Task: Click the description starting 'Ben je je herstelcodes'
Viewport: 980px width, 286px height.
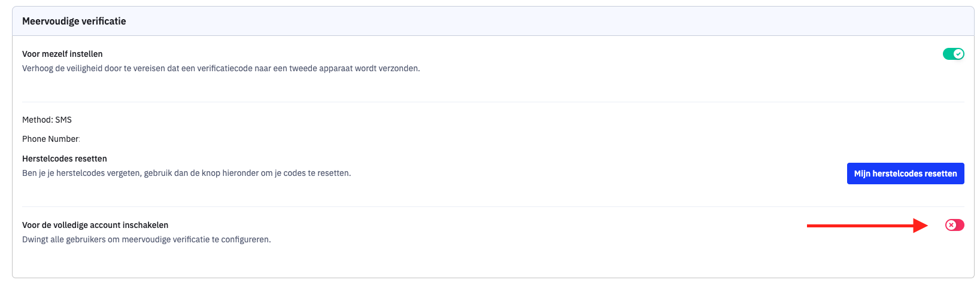Action: click(x=187, y=173)
